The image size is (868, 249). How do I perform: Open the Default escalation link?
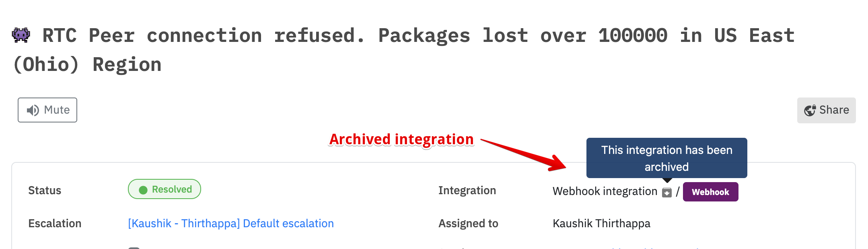coord(231,223)
